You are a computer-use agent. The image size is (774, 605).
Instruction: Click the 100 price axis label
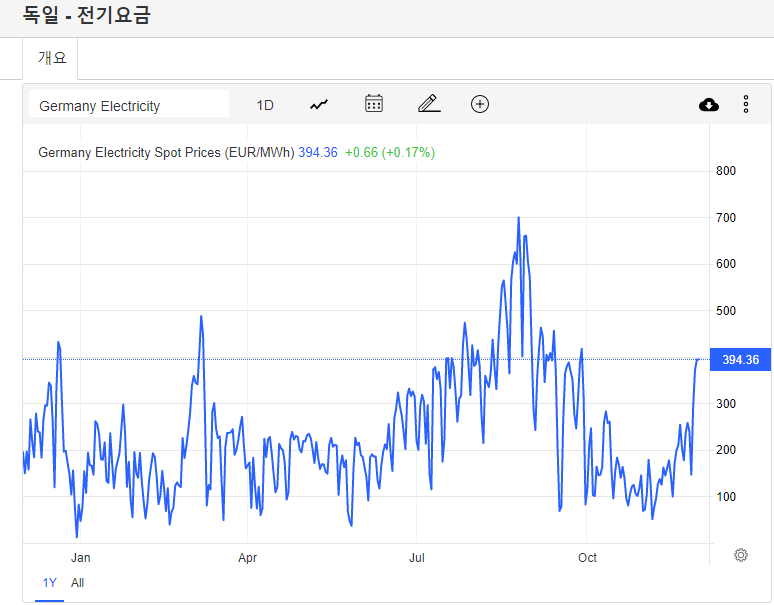coord(726,497)
